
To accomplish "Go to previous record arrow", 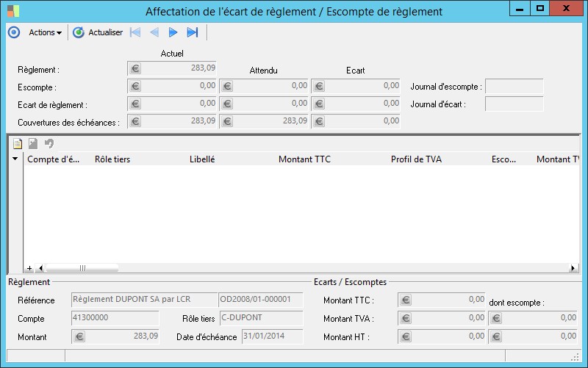I will pyautogui.click(x=154, y=32).
